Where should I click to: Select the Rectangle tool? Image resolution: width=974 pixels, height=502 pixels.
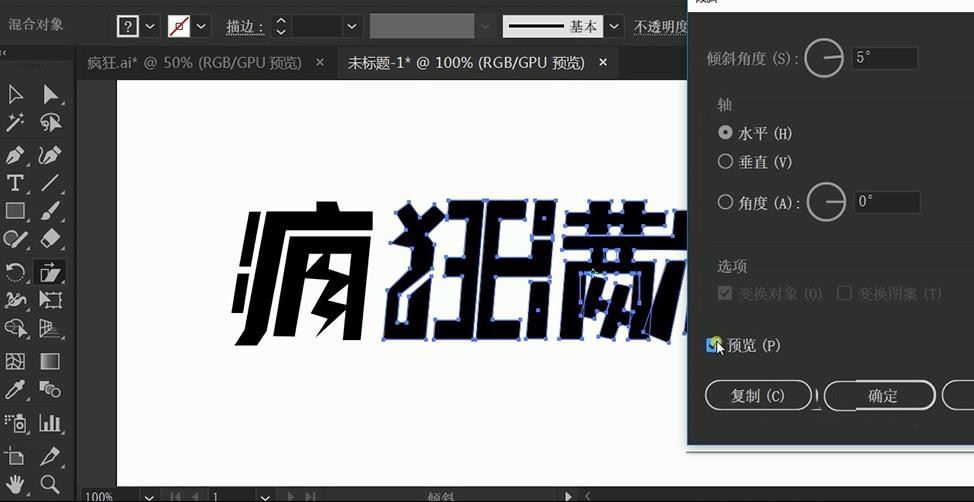(x=15, y=211)
